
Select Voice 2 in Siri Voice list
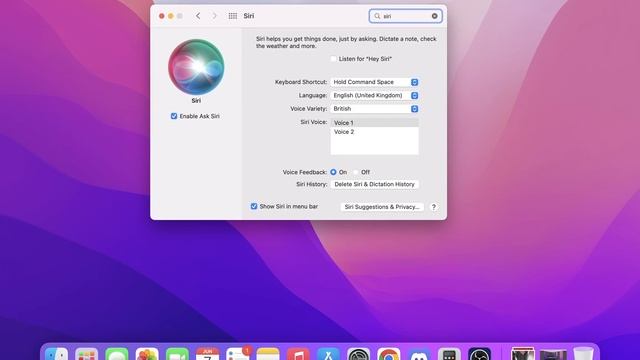374,132
